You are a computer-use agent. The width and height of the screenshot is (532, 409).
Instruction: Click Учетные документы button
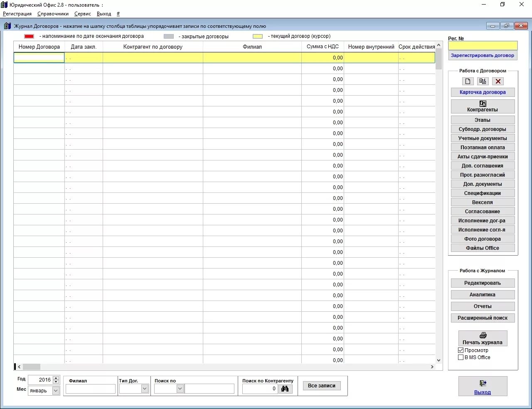click(x=483, y=138)
